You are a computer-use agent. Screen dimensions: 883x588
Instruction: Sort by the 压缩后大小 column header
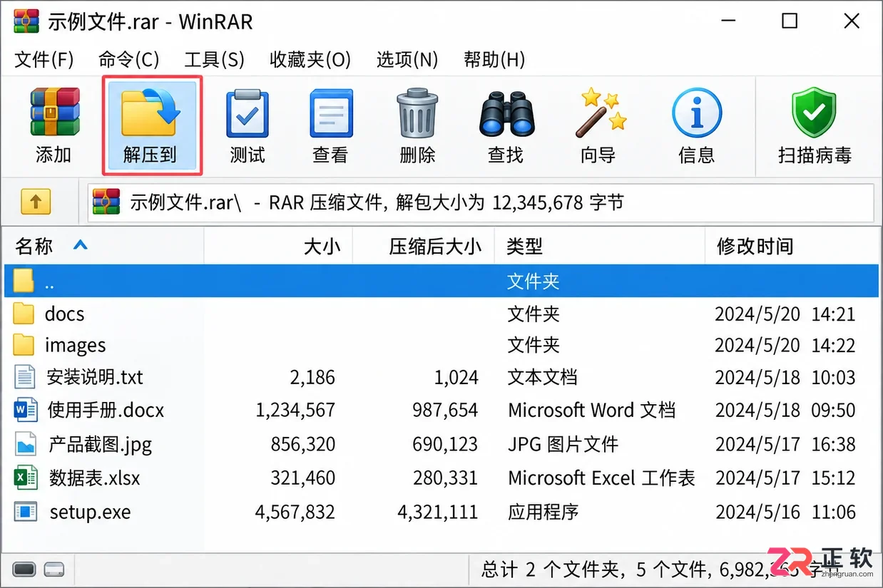(x=424, y=246)
